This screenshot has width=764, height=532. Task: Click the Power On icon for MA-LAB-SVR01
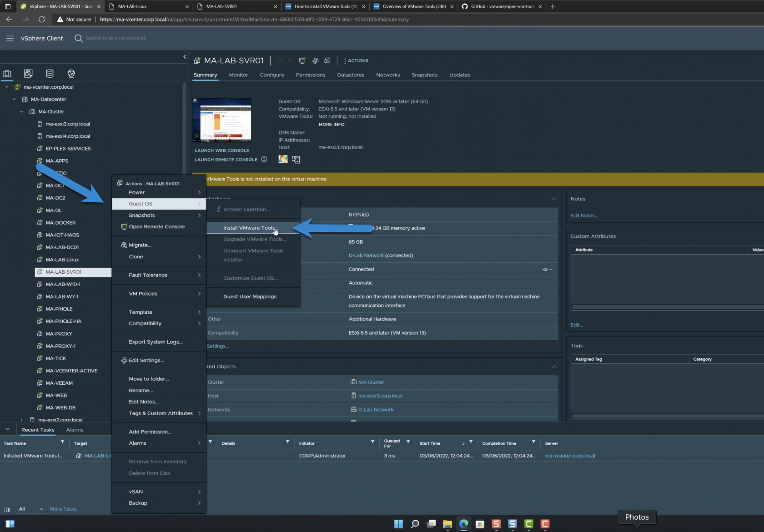point(280,60)
